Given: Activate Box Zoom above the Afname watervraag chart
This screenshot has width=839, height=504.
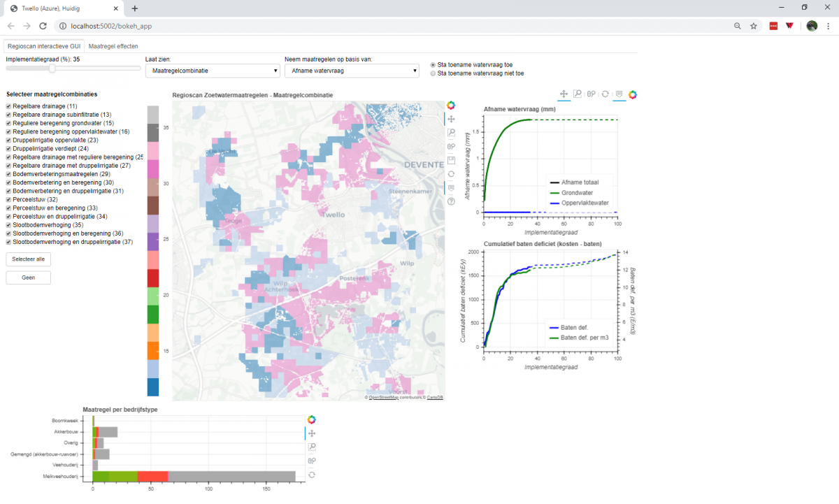Looking at the screenshot, I should coord(578,94).
